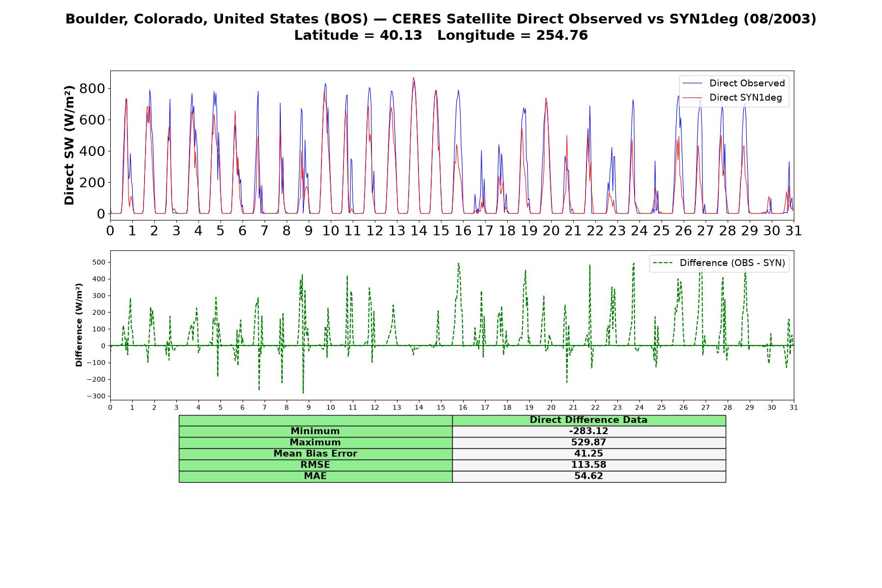Click the RMSE value 113.58 cell
The height and width of the screenshot is (588, 882).
[x=588, y=465]
